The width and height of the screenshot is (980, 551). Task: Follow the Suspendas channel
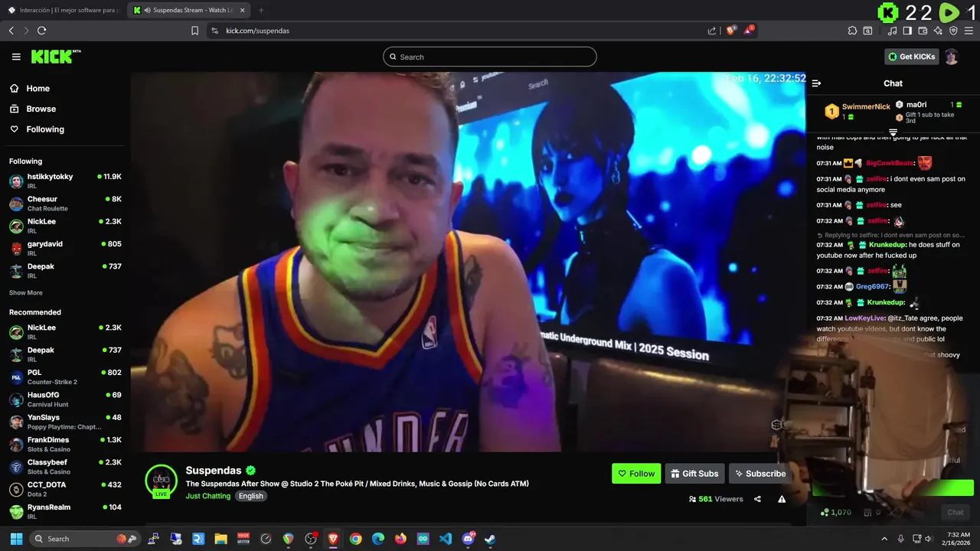(636, 474)
